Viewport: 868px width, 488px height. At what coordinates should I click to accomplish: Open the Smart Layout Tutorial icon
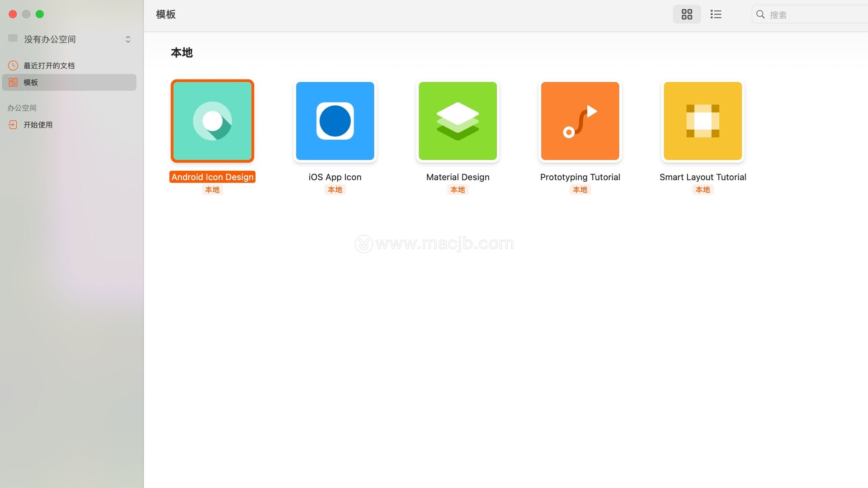pos(703,121)
